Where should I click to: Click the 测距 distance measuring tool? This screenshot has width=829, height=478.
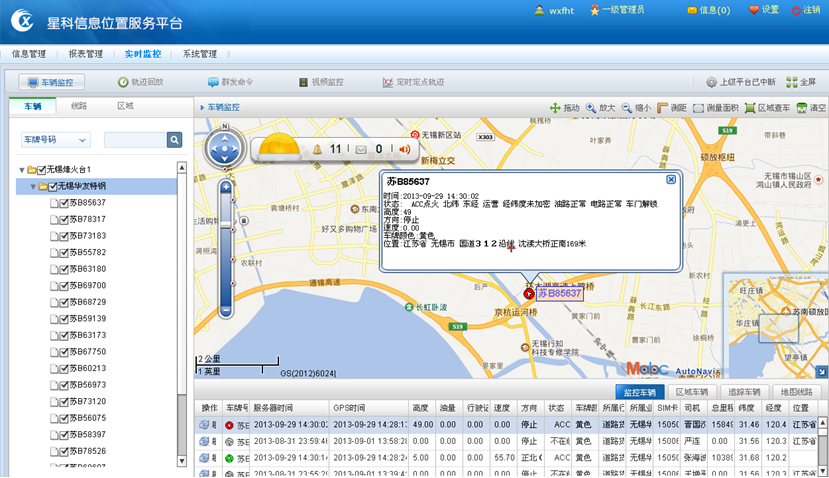pyautogui.click(x=671, y=107)
